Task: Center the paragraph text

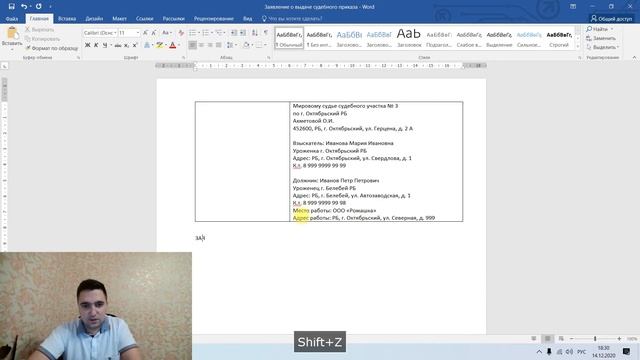Action: click(x=201, y=45)
